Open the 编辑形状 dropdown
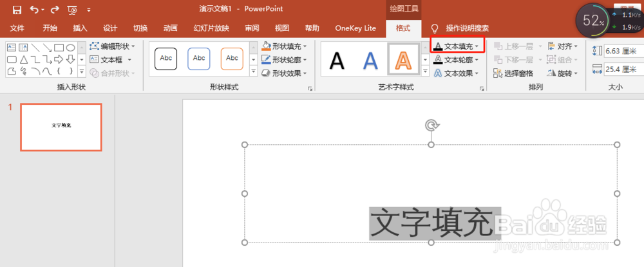644x267 pixels. coord(113,46)
